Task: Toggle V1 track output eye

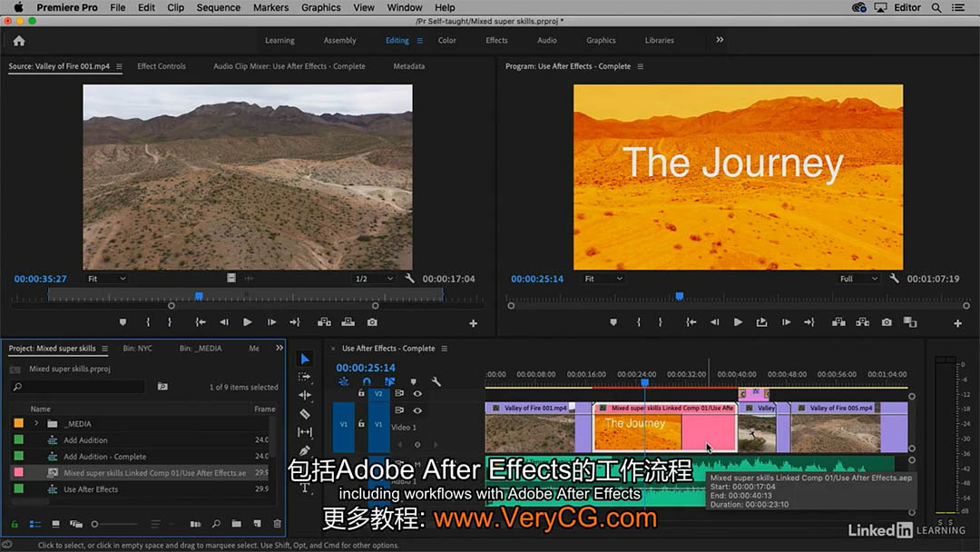Action: (417, 410)
